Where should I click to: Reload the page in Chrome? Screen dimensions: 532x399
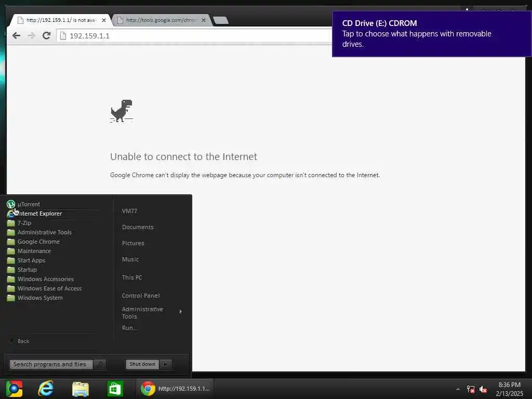[x=46, y=36]
